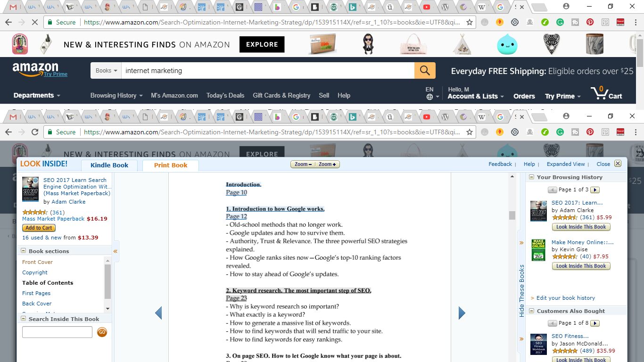Previous page arrow in Your Browsing History
This screenshot has height=362, width=644.
pyautogui.click(x=552, y=189)
